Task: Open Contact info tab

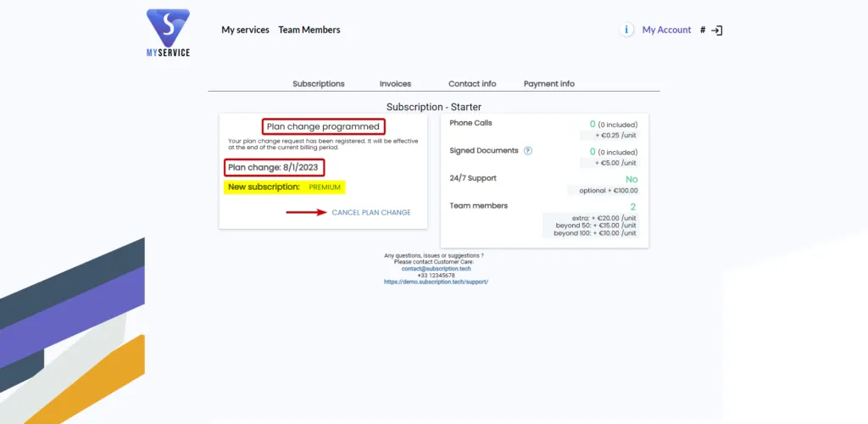Action: (x=472, y=84)
